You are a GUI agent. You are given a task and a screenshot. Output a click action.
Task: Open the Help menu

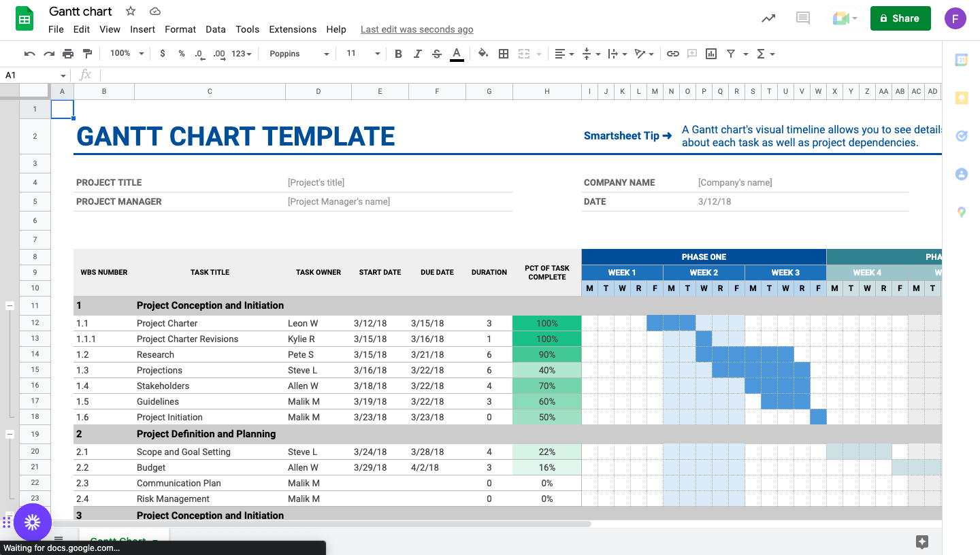coord(336,29)
